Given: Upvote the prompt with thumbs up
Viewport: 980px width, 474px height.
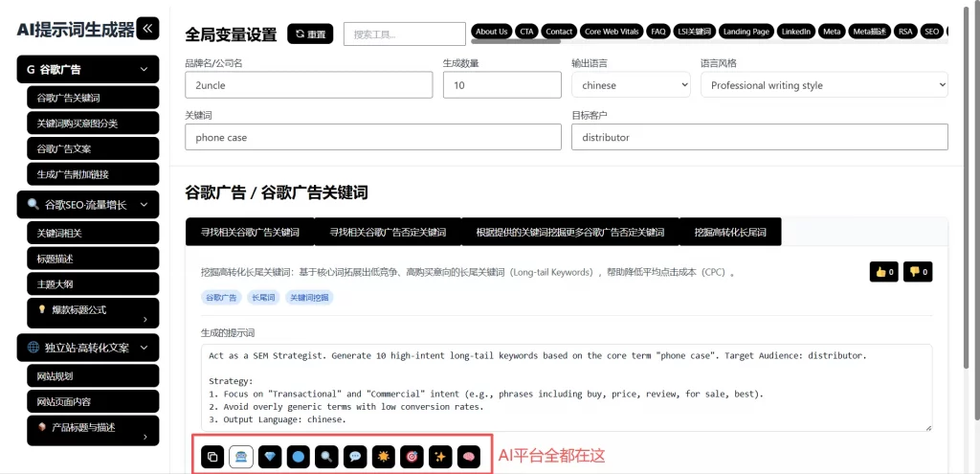Looking at the screenshot, I should [883, 272].
